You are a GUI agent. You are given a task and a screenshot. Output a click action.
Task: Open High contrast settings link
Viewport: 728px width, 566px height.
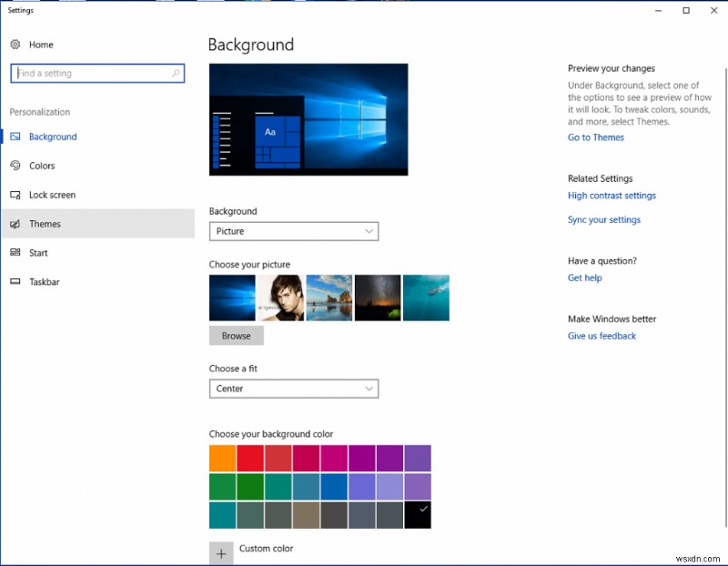(612, 195)
